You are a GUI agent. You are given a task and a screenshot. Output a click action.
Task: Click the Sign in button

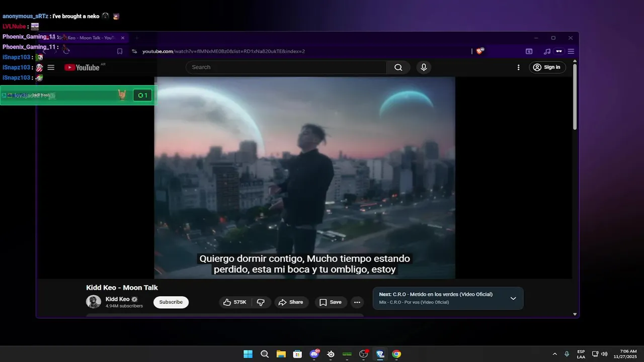point(547,67)
